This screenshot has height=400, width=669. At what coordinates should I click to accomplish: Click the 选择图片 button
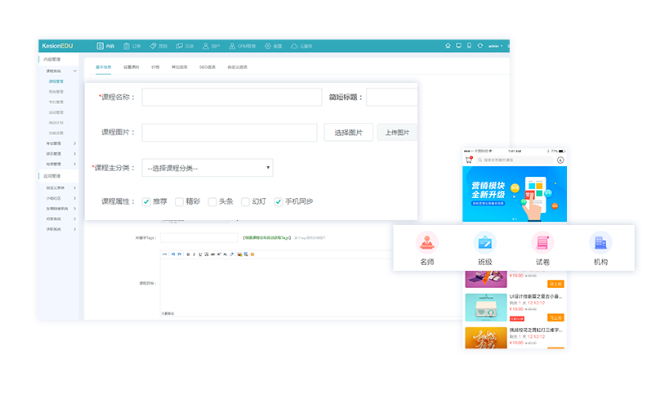(x=348, y=132)
